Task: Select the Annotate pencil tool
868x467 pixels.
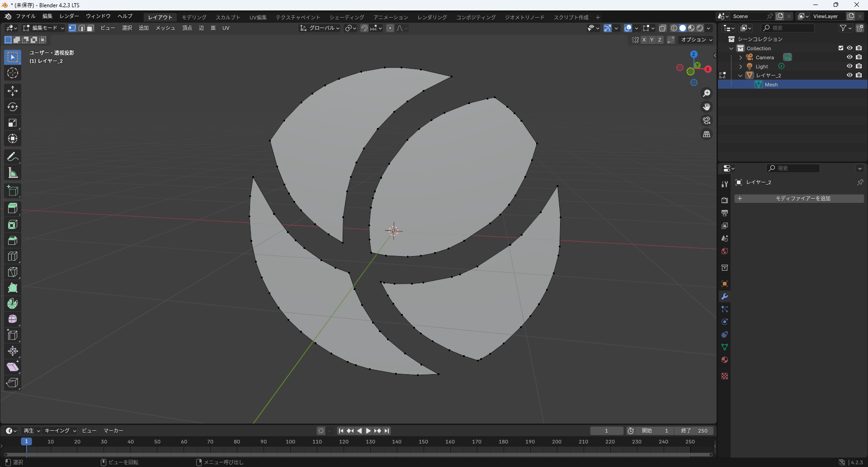Action: pos(13,157)
